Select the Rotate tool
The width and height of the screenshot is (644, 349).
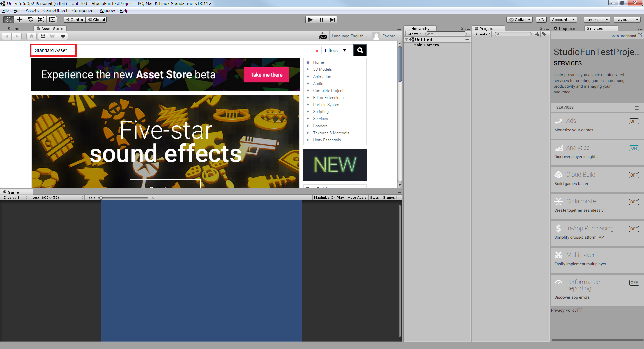point(30,20)
